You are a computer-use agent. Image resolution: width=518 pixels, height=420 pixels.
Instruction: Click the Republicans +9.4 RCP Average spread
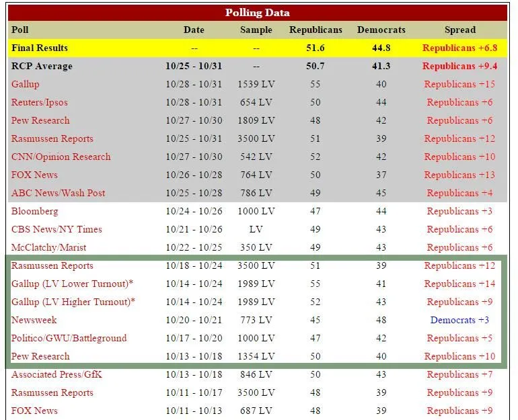pyautogui.click(x=459, y=66)
